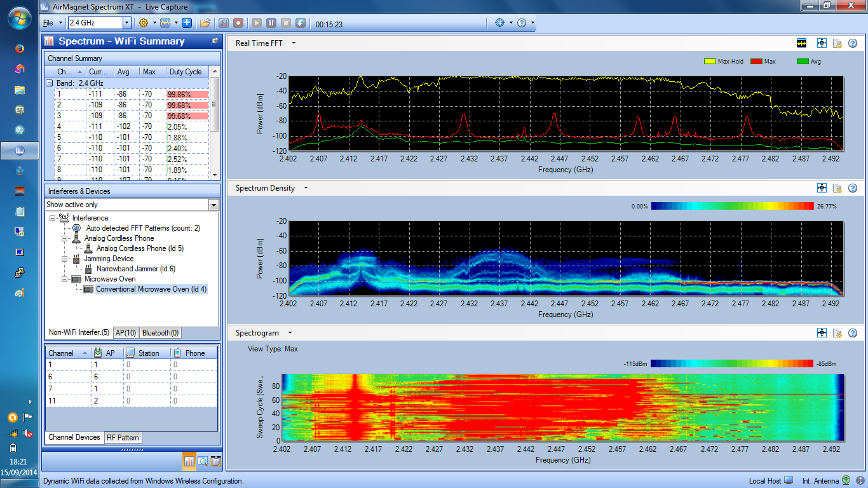Select Auto detected FFT Patterns entry
Image resolution: width=868 pixels, height=488 pixels.
click(144, 228)
